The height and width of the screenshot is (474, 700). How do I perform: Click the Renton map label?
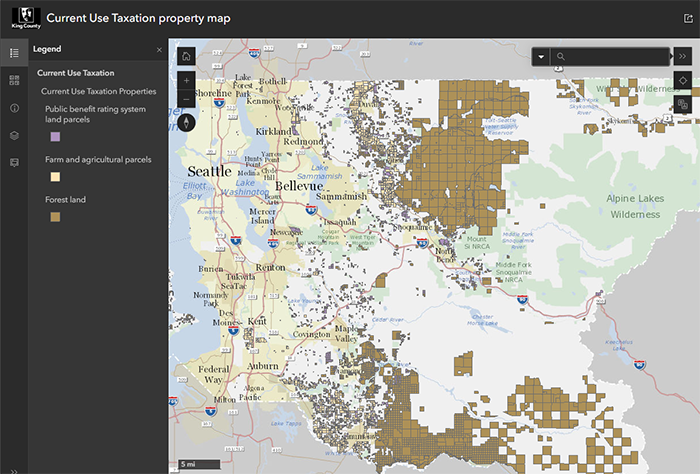(270, 267)
